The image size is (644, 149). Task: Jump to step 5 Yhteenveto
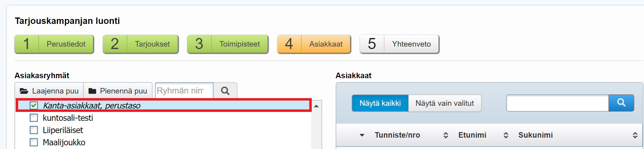click(x=399, y=44)
